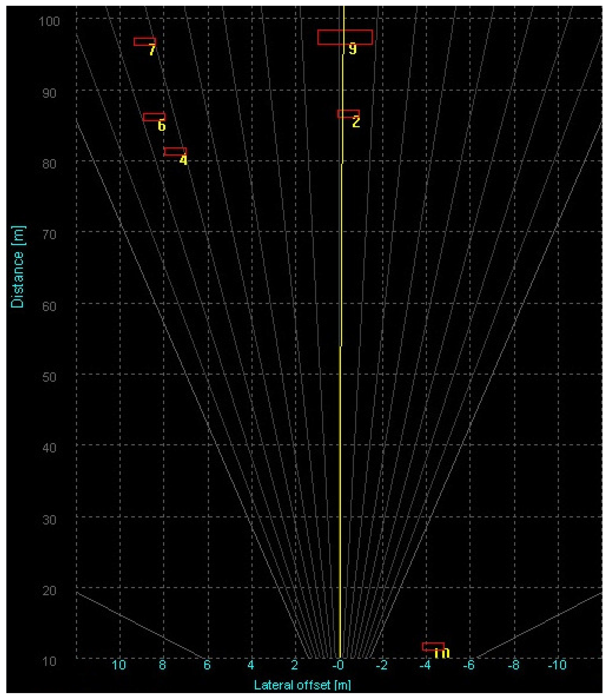Click the -2 lateral offset tick label
This screenshot has width=609, height=700.
coord(382,665)
